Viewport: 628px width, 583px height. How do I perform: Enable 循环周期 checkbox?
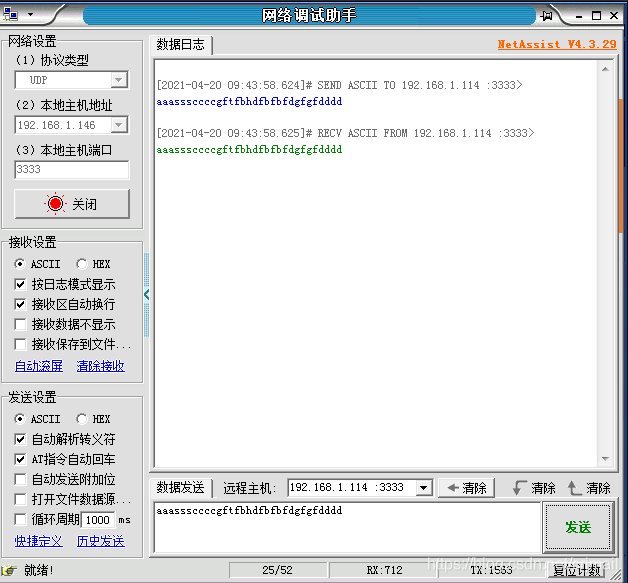point(20,519)
